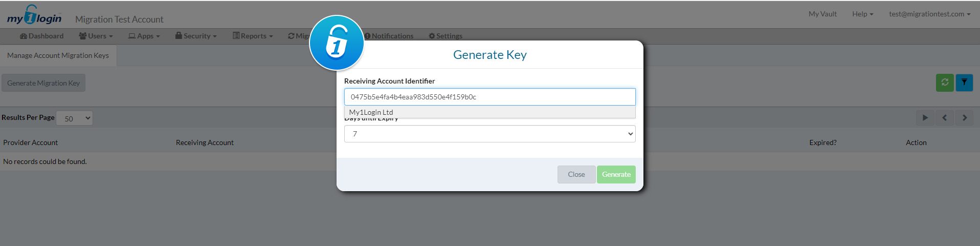
Task: Open the Days until Expiry dropdown
Action: [489, 134]
